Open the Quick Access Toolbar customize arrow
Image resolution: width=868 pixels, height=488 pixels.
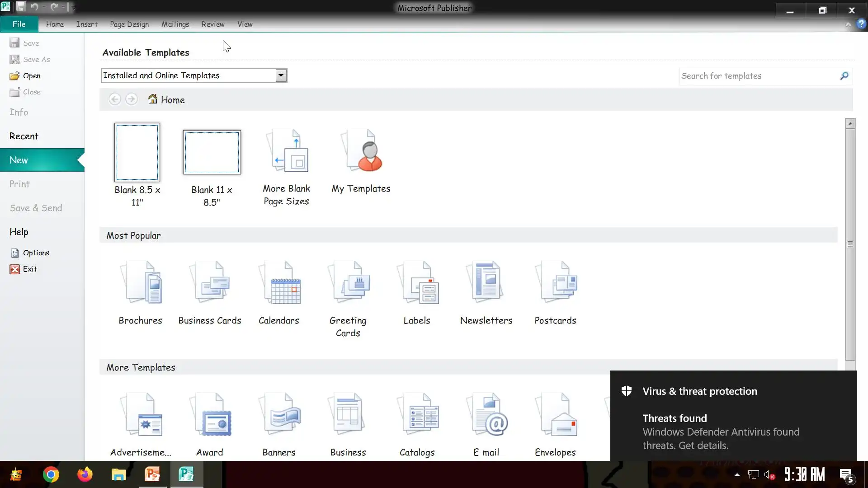tap(73, 8)
